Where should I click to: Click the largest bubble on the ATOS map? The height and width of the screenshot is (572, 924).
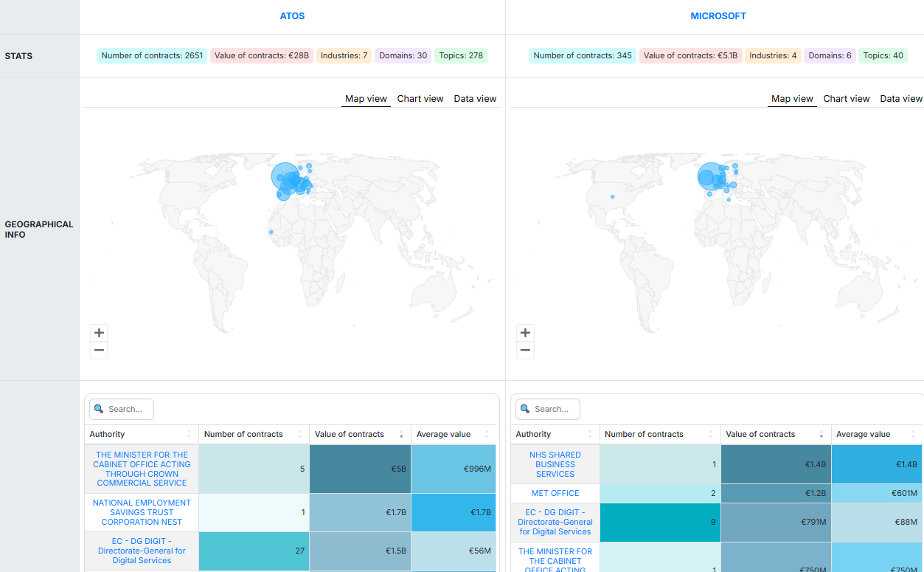click(284, 176)
